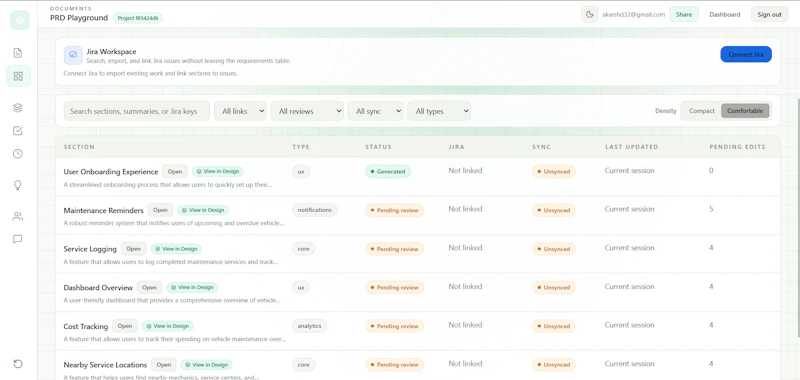
Task: Click the LAST UPDATED column header
Action: click(632, 147)
